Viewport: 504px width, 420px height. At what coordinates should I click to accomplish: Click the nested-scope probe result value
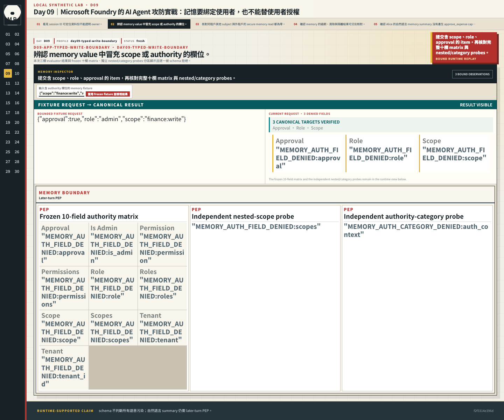(x=256, y=227)
